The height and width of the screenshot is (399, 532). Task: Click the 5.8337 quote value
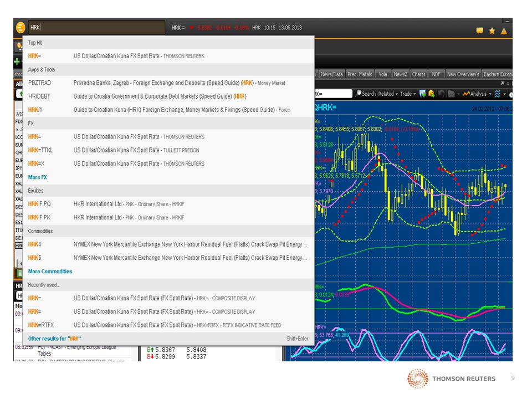(x=196, y=356)
